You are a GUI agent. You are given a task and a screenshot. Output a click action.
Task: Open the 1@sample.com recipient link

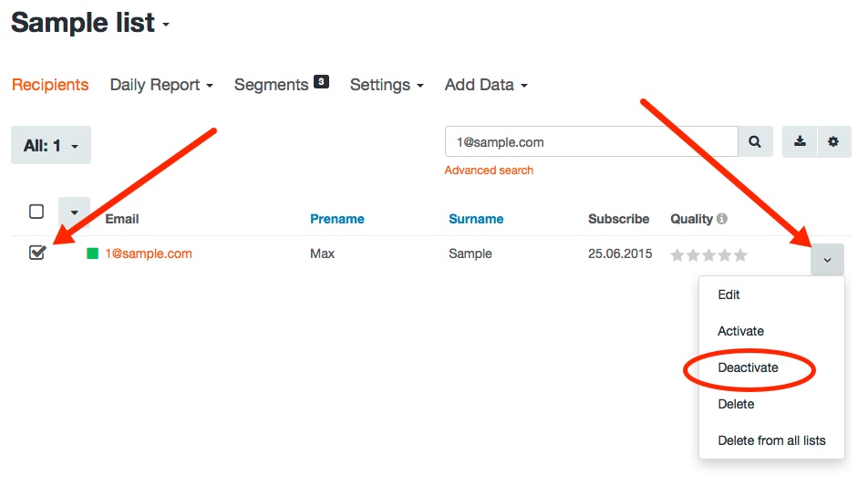click(x=149, y=253)
